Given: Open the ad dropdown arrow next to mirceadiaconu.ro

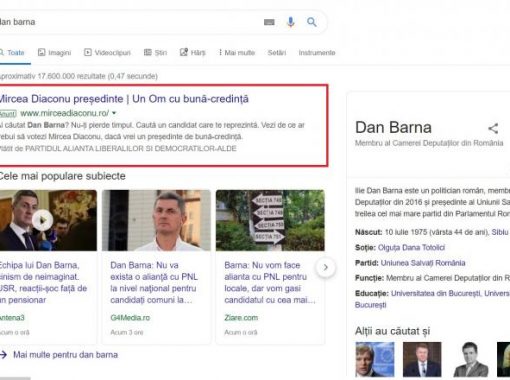Looking at the screenshot, I should (114, 113).
